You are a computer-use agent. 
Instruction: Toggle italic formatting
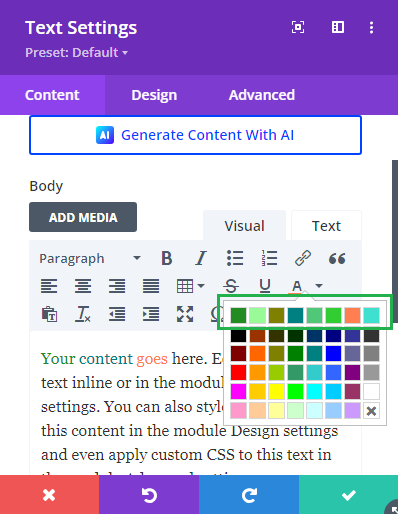(201, 258)
